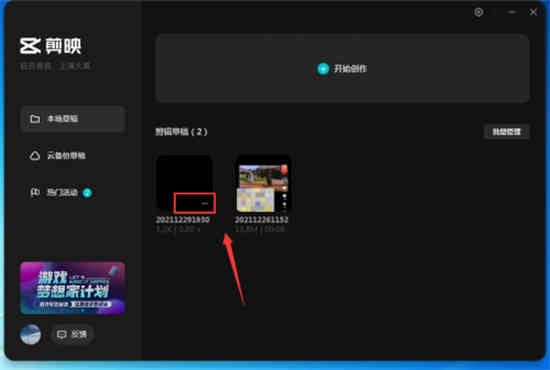Screen dimensions: 550x370
Task: Open the settings gear icon
Action: coord(478,12)
